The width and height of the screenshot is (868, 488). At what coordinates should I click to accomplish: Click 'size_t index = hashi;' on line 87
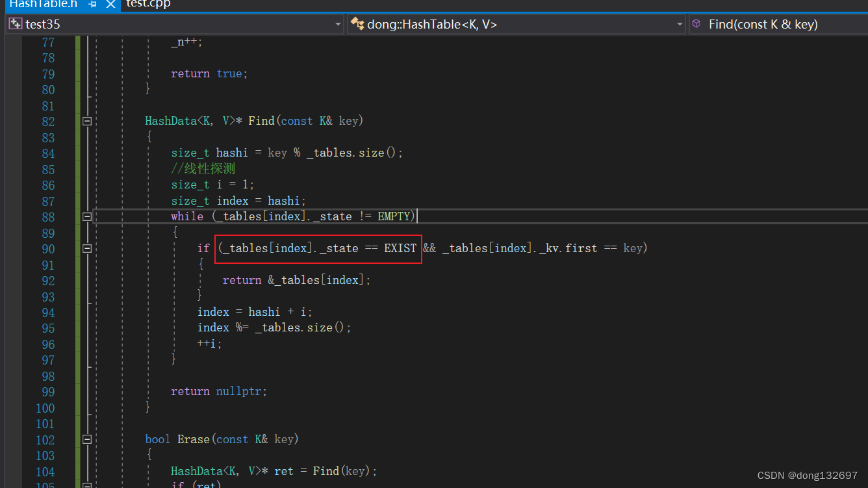[238, 201]
